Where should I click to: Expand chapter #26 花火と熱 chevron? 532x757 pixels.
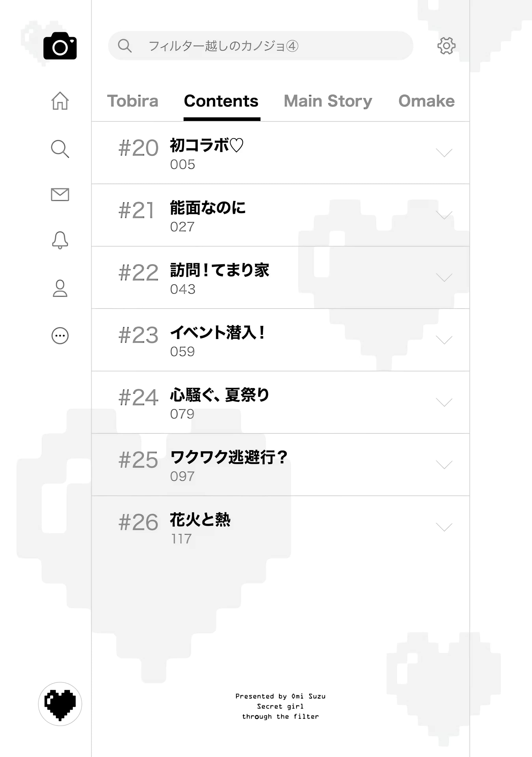tap(444, 527)
